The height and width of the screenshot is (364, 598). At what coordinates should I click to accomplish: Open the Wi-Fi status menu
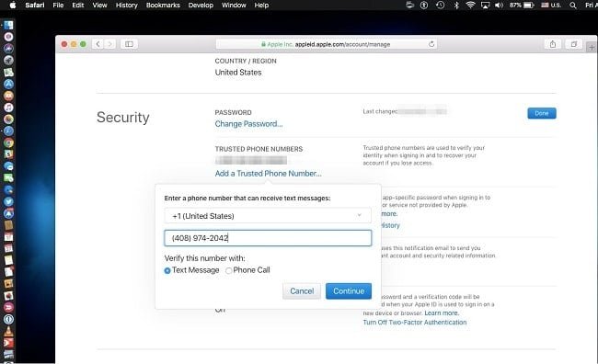tap(471, 6)
